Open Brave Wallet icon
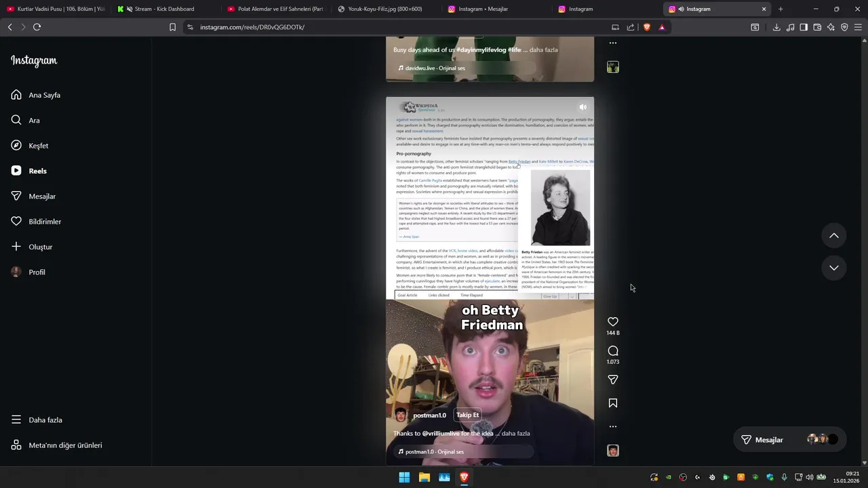The height and width of the screenshot is (488, 868). click(x=817, y=27)
